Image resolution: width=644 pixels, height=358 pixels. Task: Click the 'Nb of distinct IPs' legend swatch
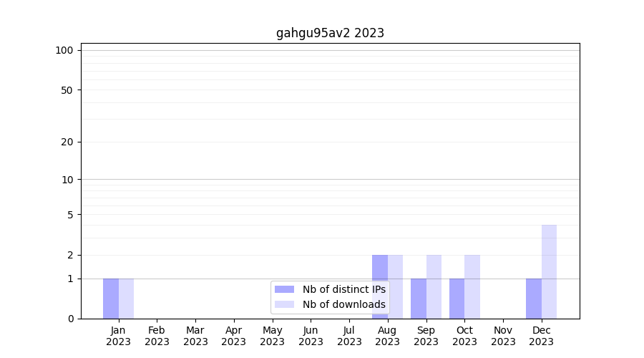(284, 289)
